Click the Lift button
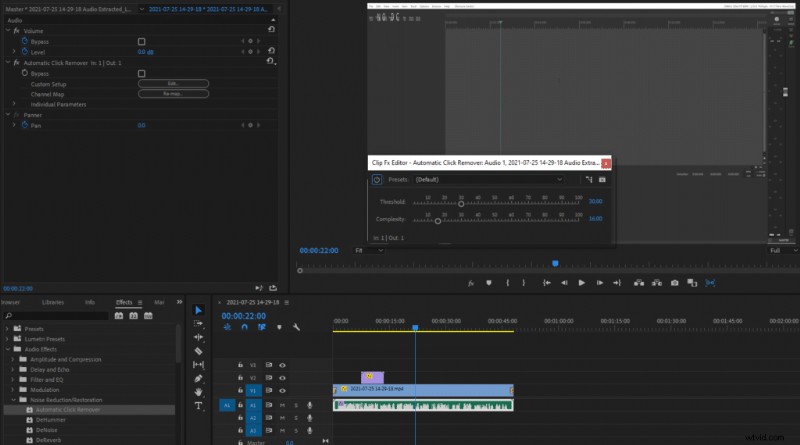The width and height of the screenshot is (800, 445). (639, 283)
